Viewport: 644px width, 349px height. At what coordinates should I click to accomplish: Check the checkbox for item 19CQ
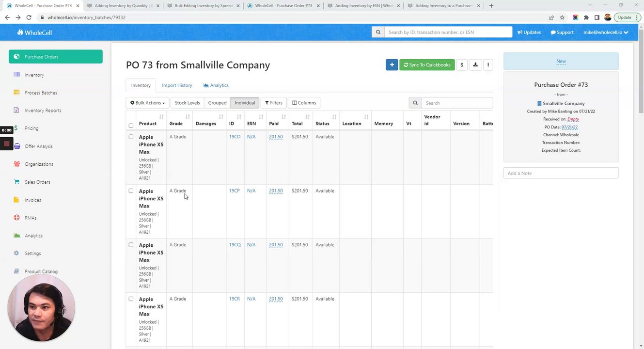point(131,245)
